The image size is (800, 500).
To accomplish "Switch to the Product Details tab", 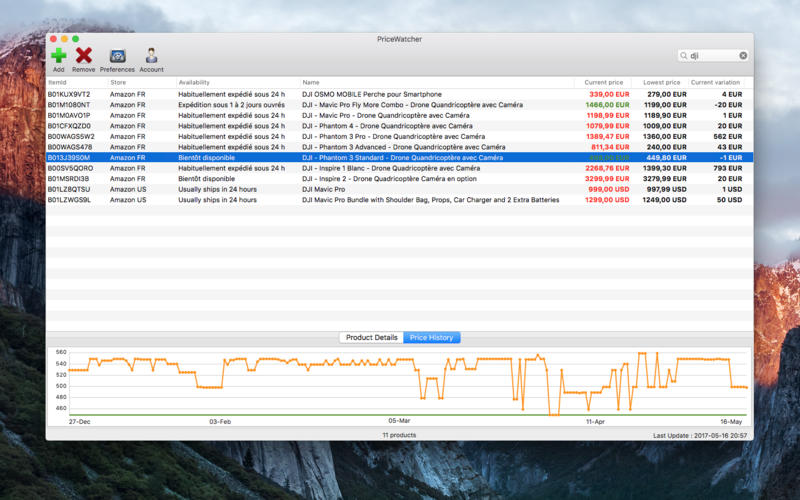I will [x=371, y=337].
